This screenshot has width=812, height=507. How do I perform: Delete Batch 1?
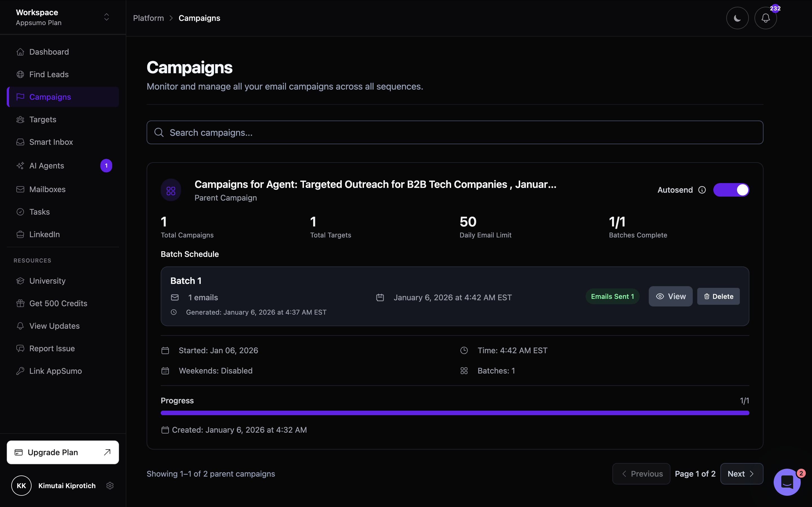click(x=718, y=296)
